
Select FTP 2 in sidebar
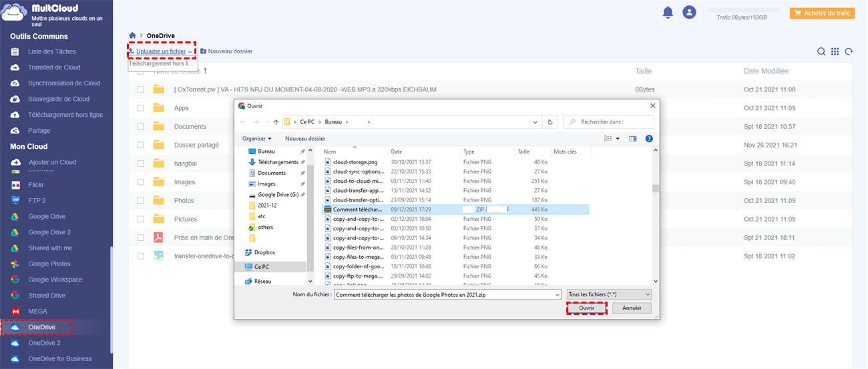pyautogui.click(x=37, y=200)
